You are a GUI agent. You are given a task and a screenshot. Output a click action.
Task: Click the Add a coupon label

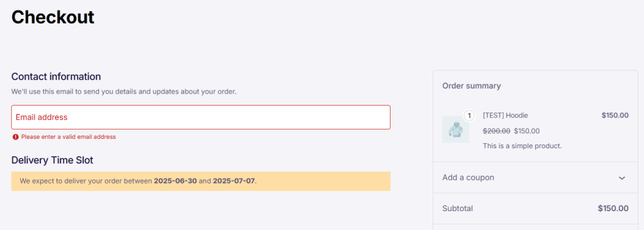pyautogui.click(x=468, y=177)
